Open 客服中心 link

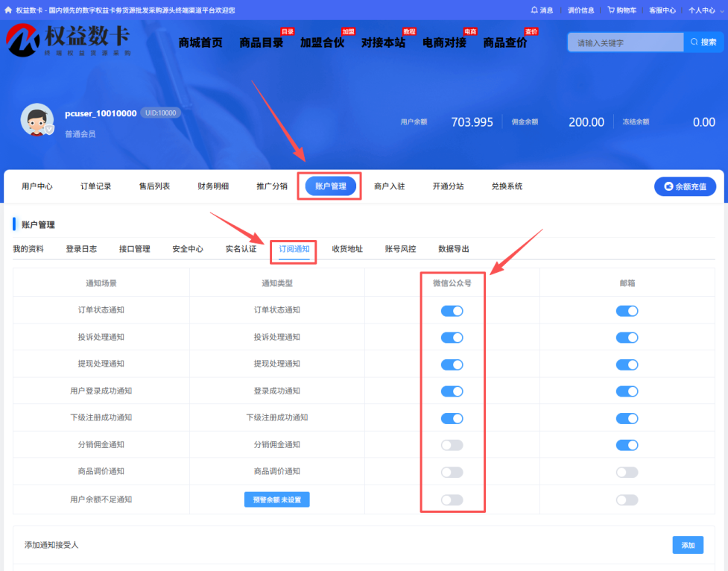[662, 10]
